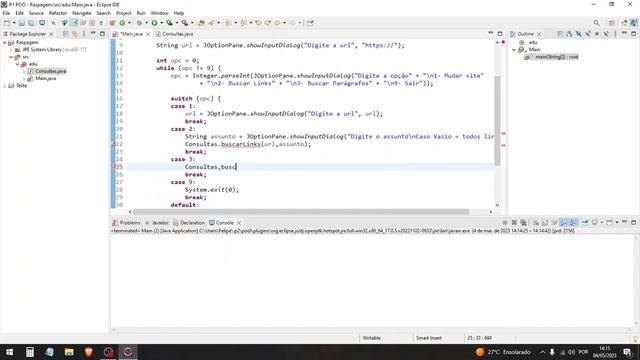Select main(String[]) method in Outline
Screen dimensions: 640x360
[x=552, y=57]
